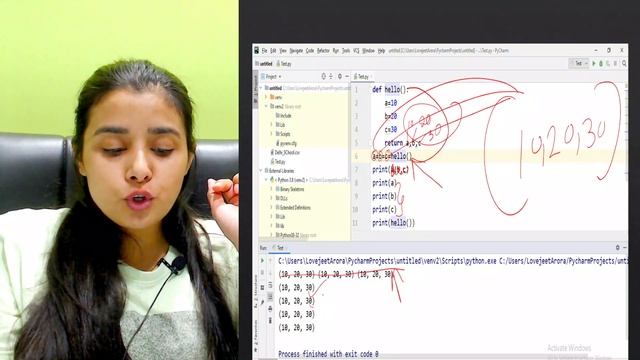This screenshot has width=640, height=360.
Task: Collapse the Python 3.8 (venv2) node
Action: pyautogui.click(x=267, y=180)
